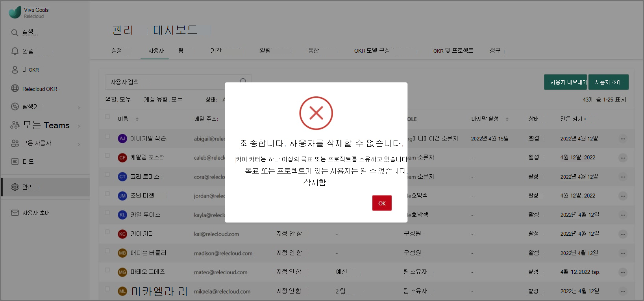Click the Viva Goals logo
This screenshot has width=644, height=301.
[15, 12]
